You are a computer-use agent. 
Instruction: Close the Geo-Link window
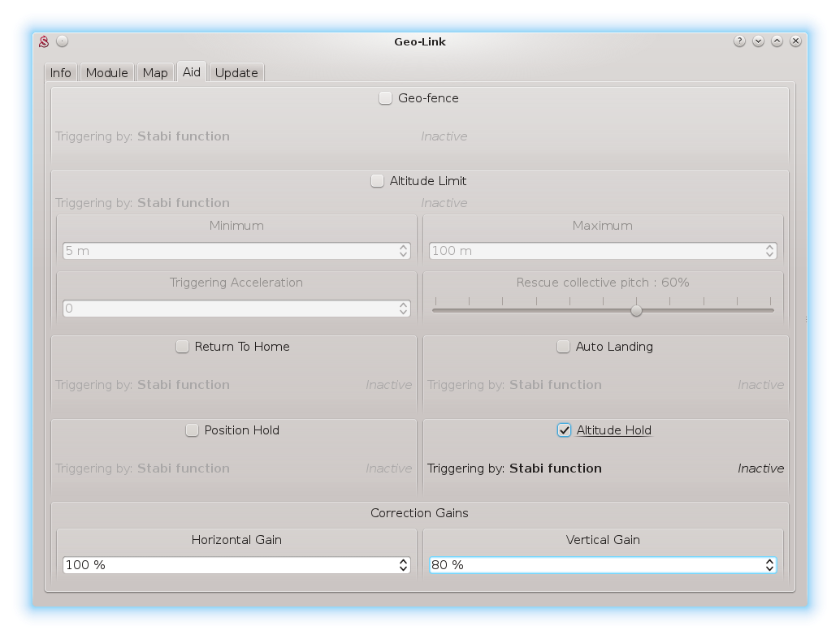tap(796, 41)
